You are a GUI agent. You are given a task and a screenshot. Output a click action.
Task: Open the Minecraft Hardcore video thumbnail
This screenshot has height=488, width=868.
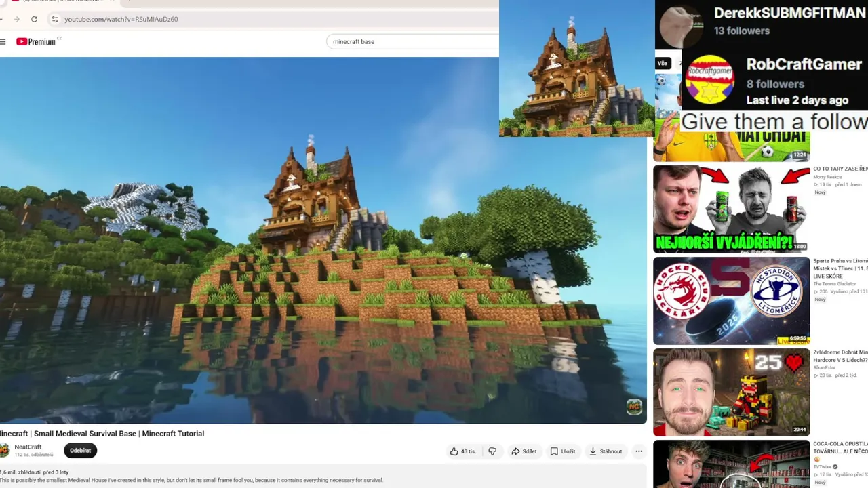pyautogui.click(x=731, y=392)
